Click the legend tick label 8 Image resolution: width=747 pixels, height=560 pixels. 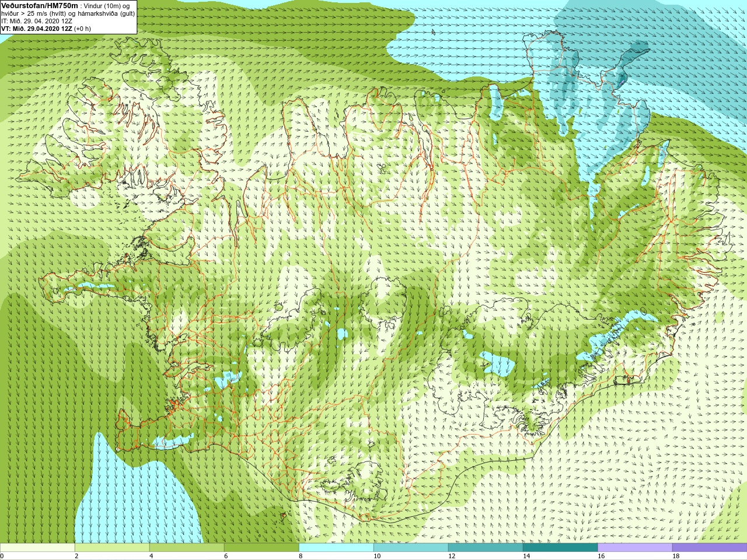(301, 556)
